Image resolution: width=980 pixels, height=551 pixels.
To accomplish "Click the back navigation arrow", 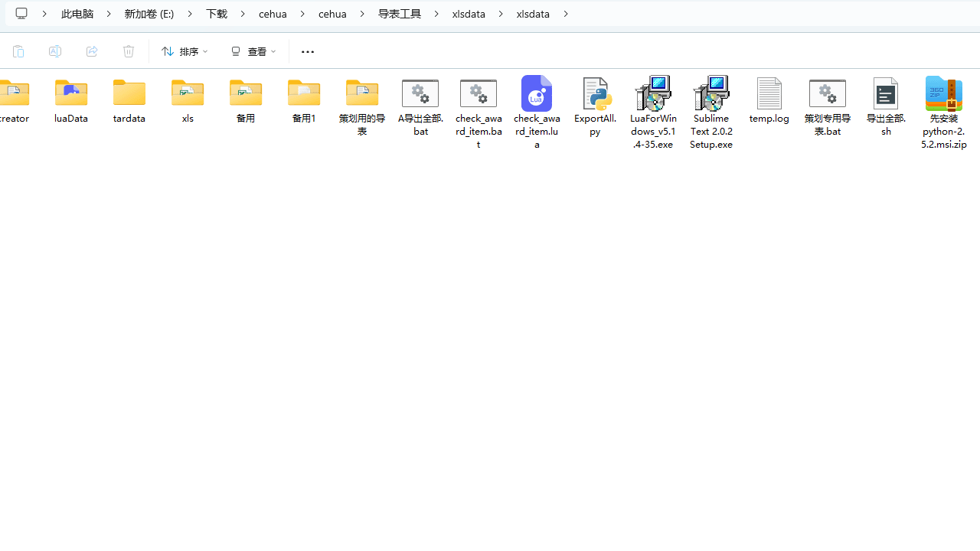I will 21,13.
